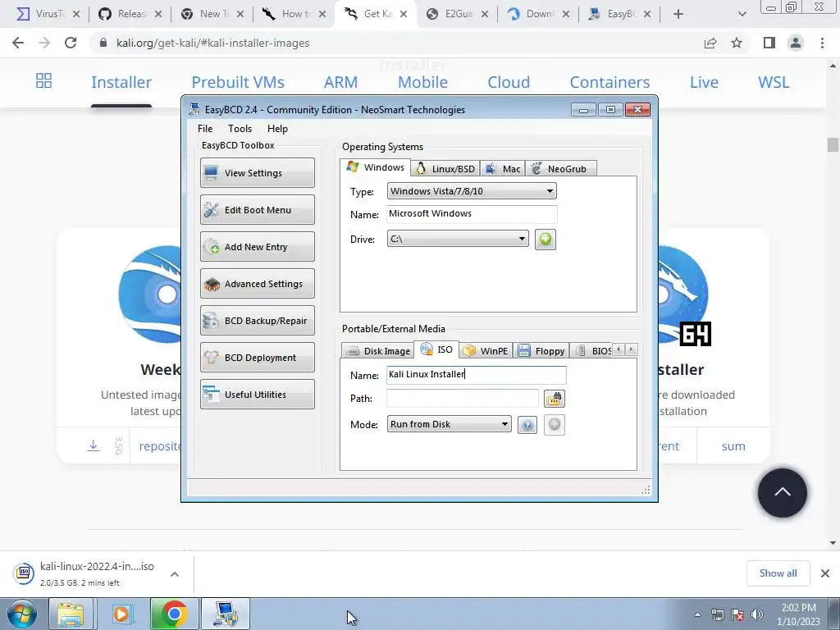The height and width of the screenshot is (630, 840).
Task: Dismiss the downloads bar
Action: tap(825, 573)
